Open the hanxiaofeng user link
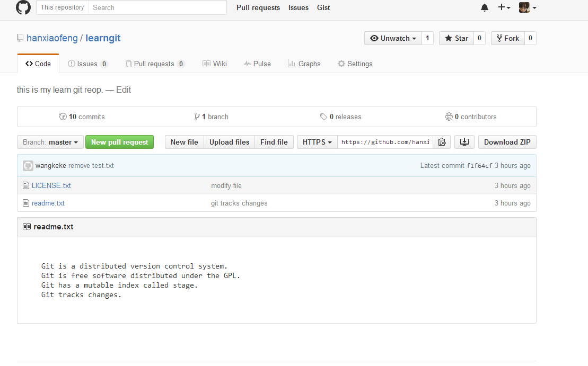This screenshot has width=588, height=366. tap(52, 38)
